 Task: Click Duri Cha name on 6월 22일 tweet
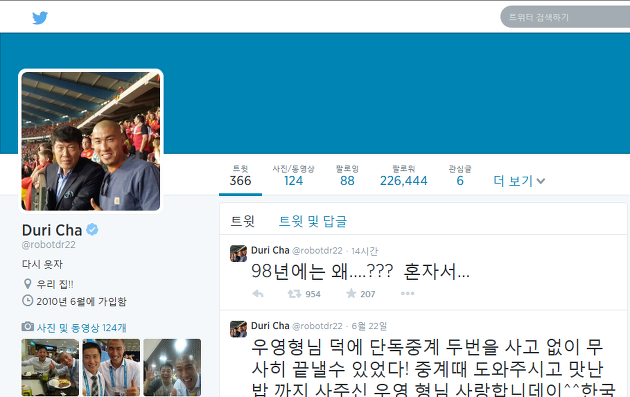point(270,325)
